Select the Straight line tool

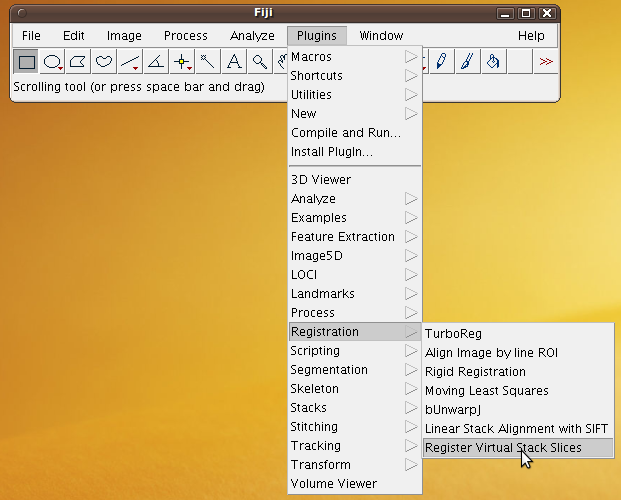(130, 61)
